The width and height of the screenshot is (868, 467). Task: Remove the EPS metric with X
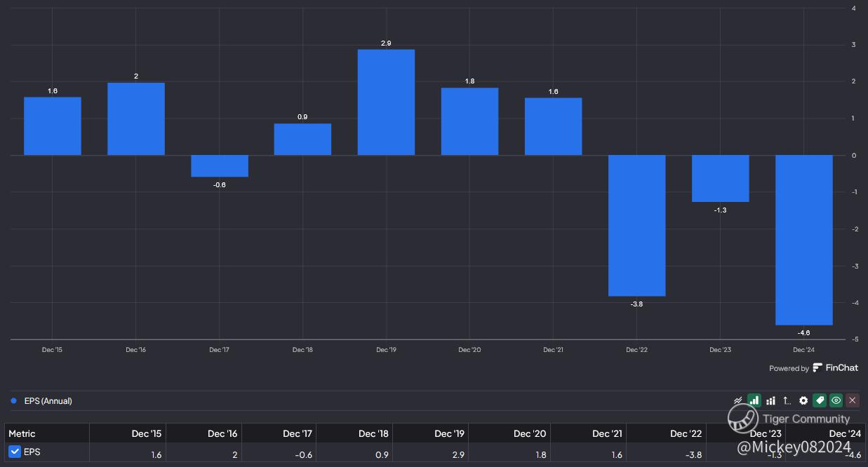click(852, 400)
